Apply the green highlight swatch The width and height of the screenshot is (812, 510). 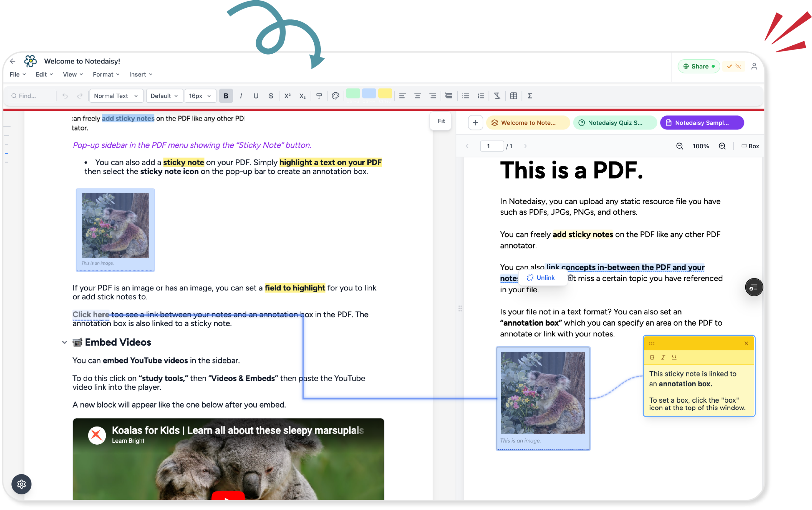pos(353,94)
